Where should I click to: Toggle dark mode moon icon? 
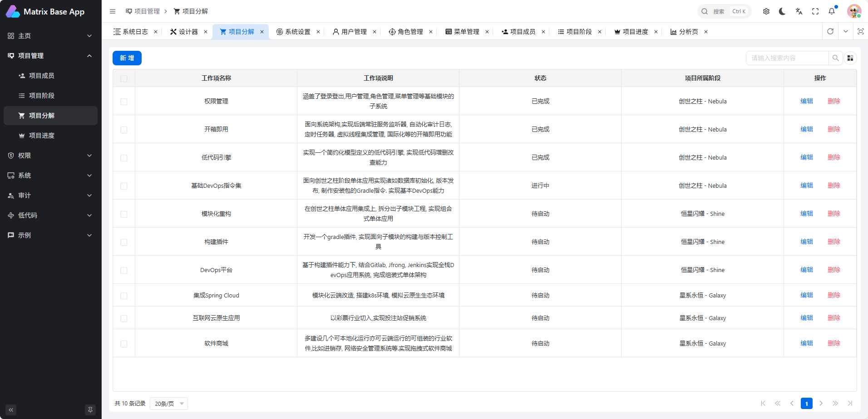[x=782, y=11]
